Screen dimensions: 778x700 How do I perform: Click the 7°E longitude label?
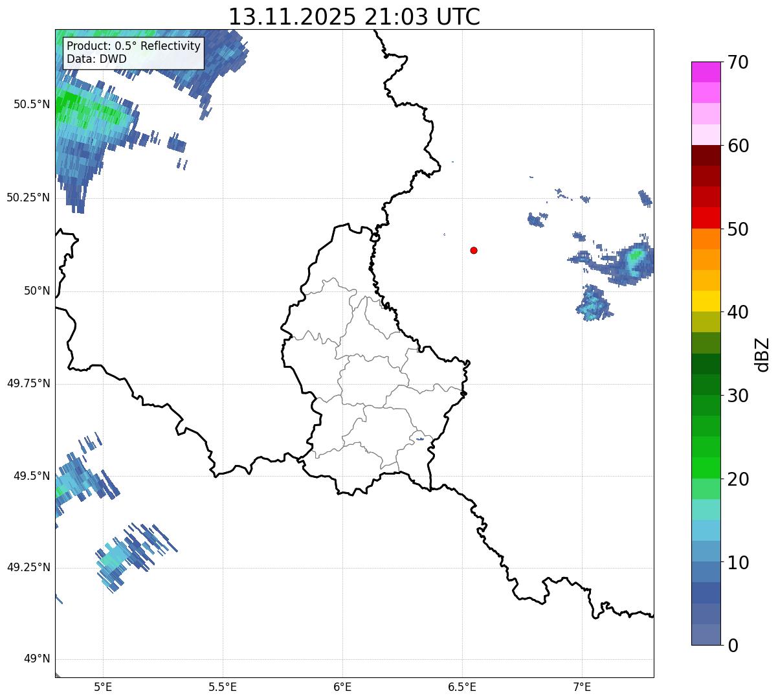pos(582,686)
